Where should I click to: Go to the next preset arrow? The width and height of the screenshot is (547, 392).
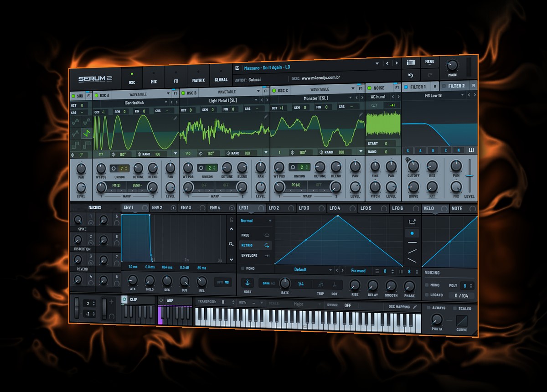click(396, 63)
